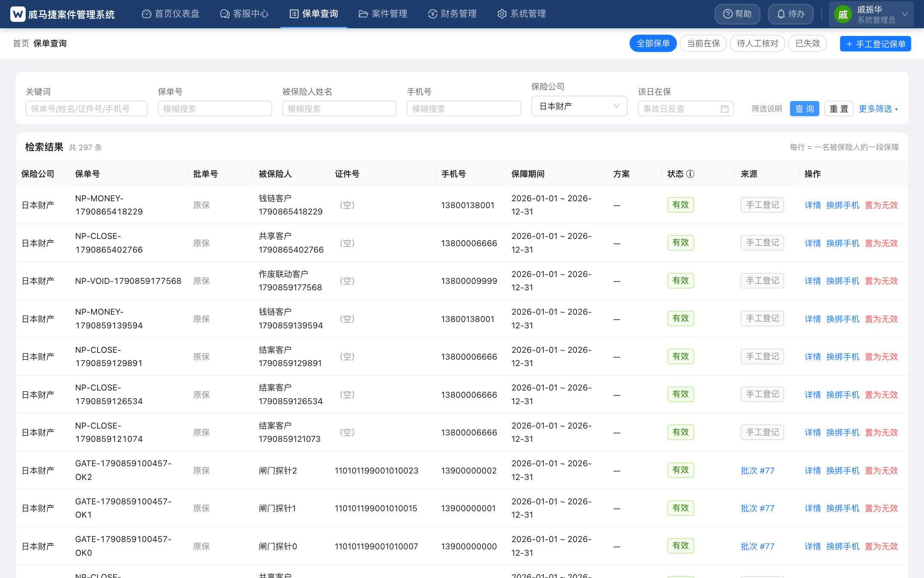Viewport: 924px width, 578px height.
Task: Focus the 关键词 search input field
Action: click(x=86, y=109)
